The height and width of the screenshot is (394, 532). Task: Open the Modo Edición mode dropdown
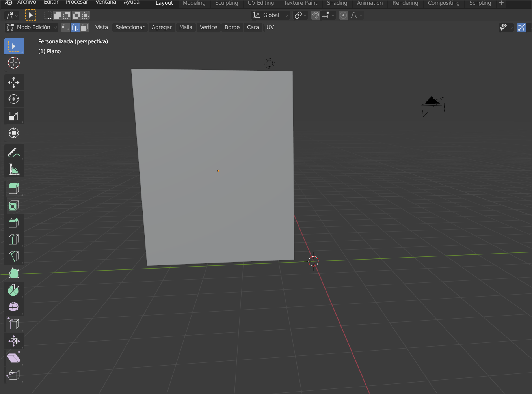[x=32, y=27]
